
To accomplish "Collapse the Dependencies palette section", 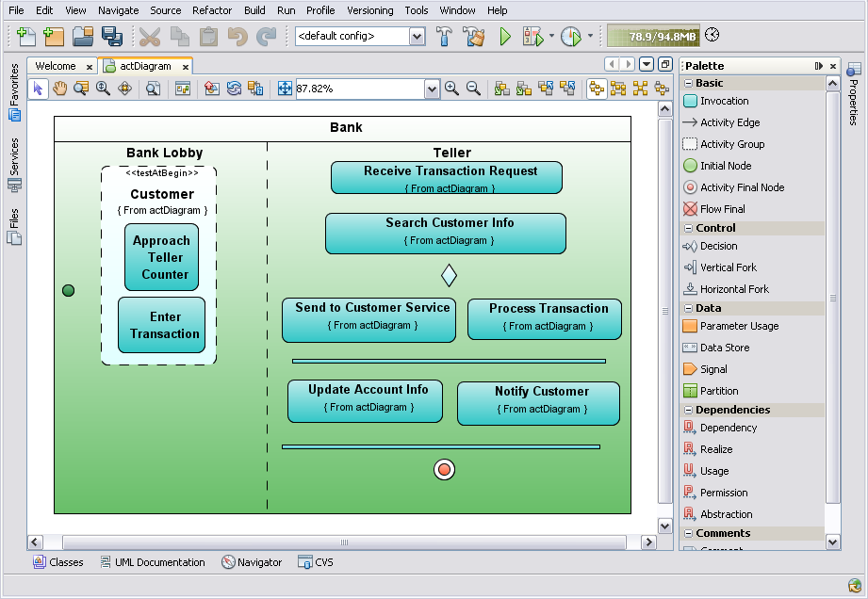I will coord(688,410).
